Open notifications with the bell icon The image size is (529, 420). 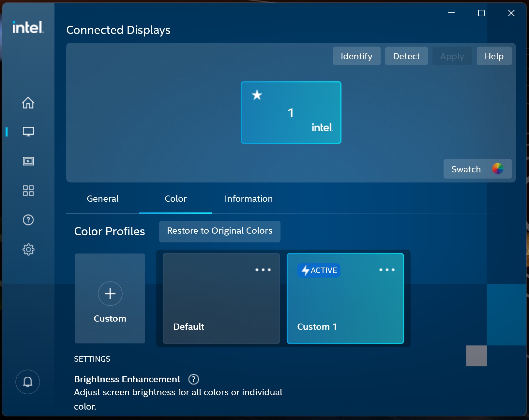[x=27, y=382]
